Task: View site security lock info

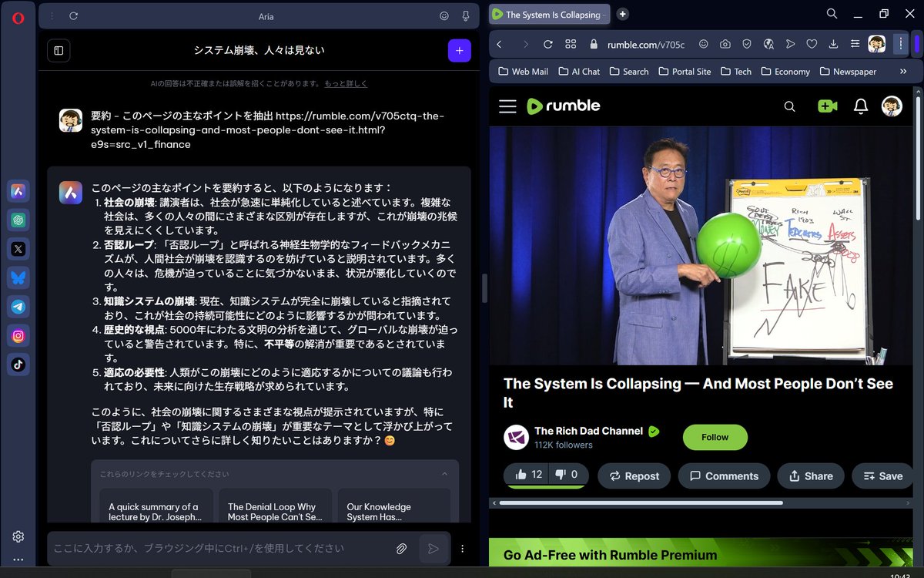Action: point(594,44)
